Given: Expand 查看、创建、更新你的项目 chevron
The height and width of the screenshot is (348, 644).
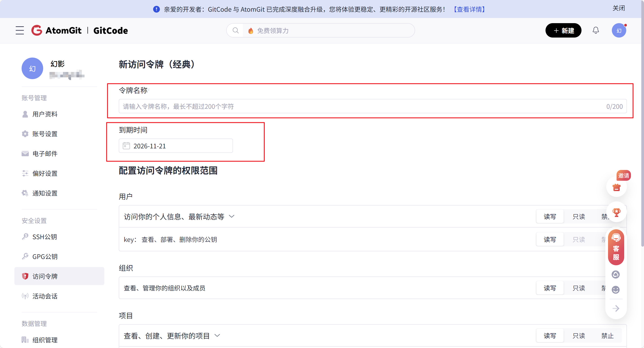Looking at the screenshot, I should pyautogui.click(x=217, y=335).
